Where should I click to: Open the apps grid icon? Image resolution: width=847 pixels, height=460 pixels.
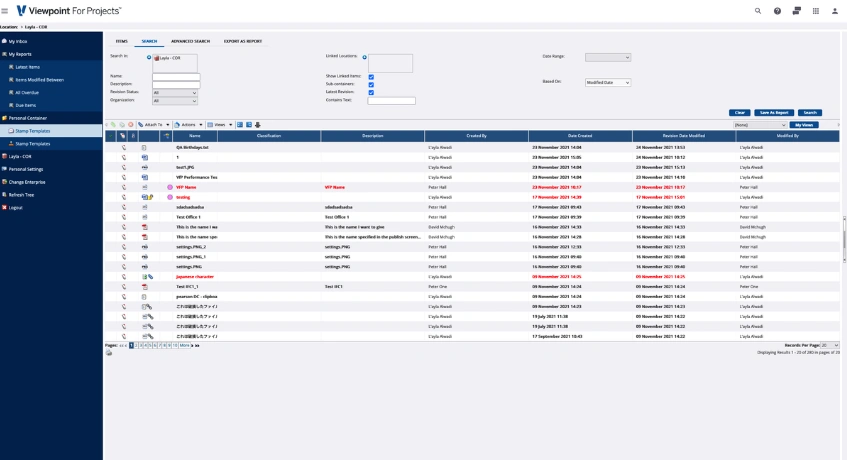pos(815,10)
